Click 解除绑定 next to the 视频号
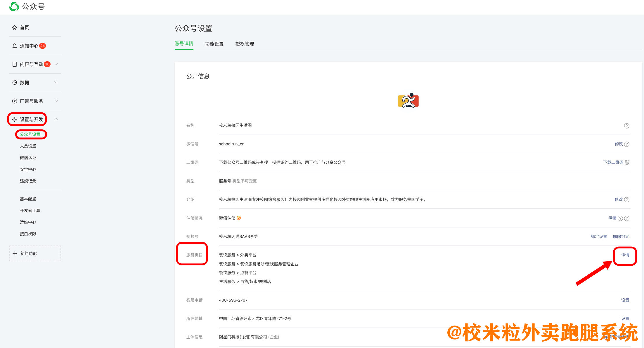The height and width of the screenshot is (348, 644). (x=621, y=236)
